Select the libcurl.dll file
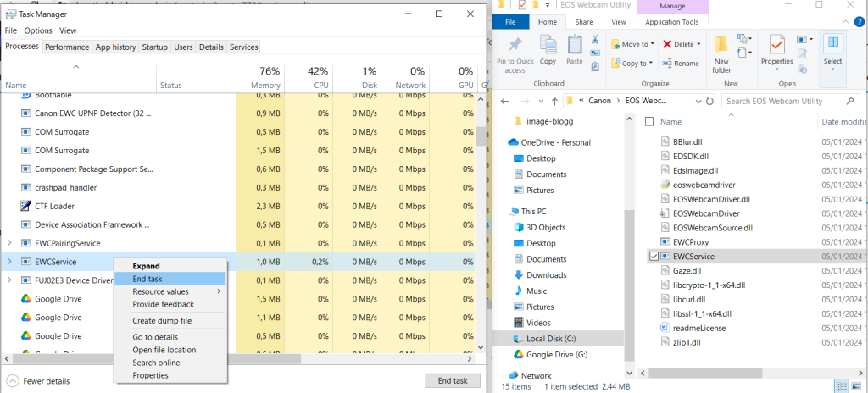The width and height of the screenshot is (868, 393). [x=689, y=300]
